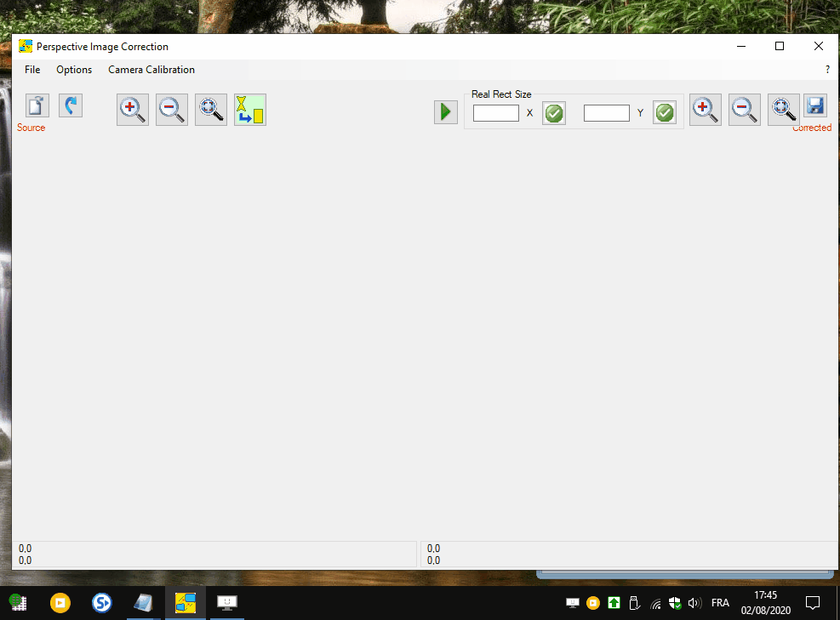840x620 pixels.
Task: Open the Start menu icon
Action: 19,603
